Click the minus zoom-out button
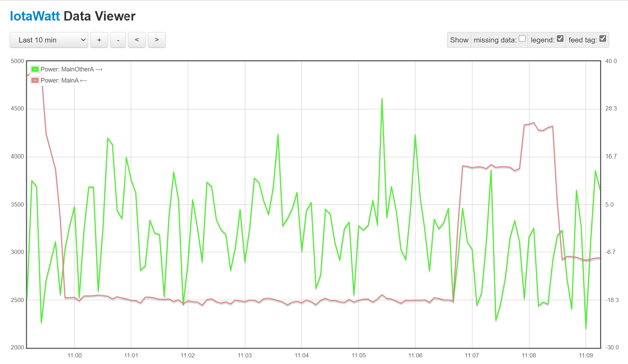The width and height of the screenshot is (628, 364). (x=118, y=40)
